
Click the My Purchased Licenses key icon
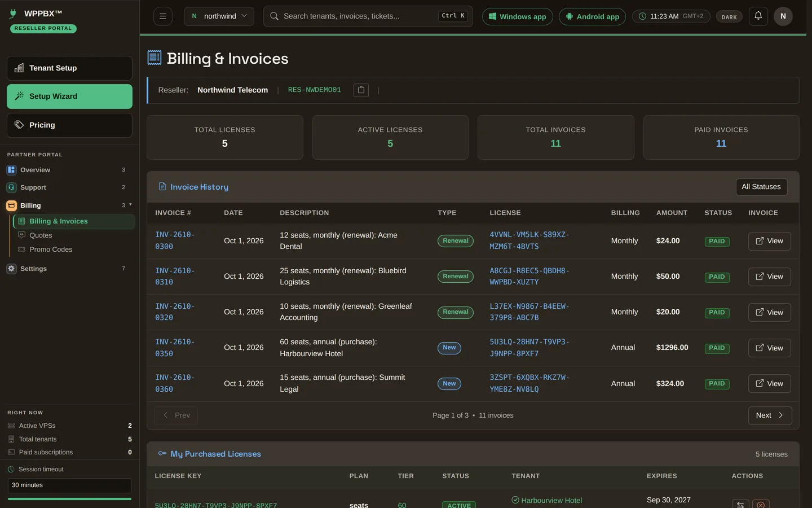click(162, 453)
